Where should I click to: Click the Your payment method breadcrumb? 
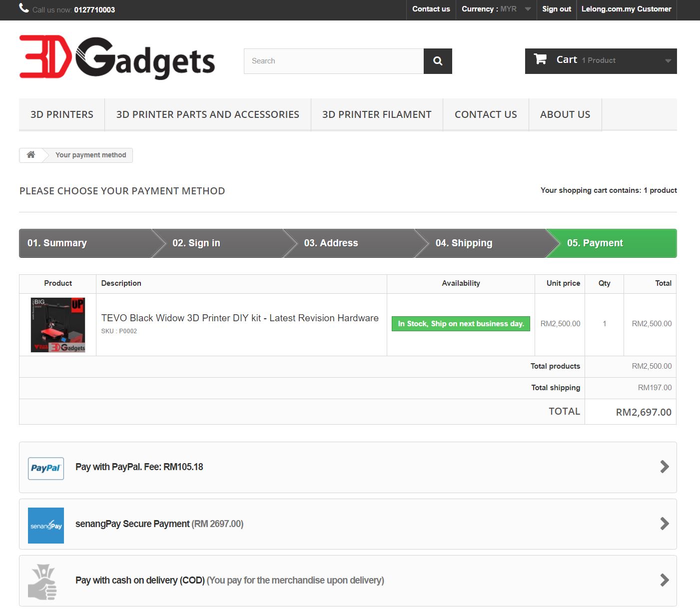(x=91, y=155)
